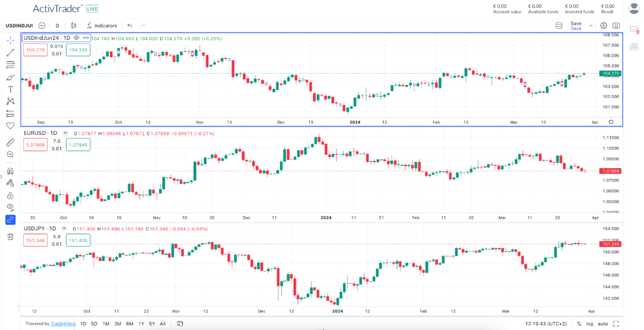Screen dimensions: 644x330
Task: Select the Text annotation tool
Action: pos(10,89)
